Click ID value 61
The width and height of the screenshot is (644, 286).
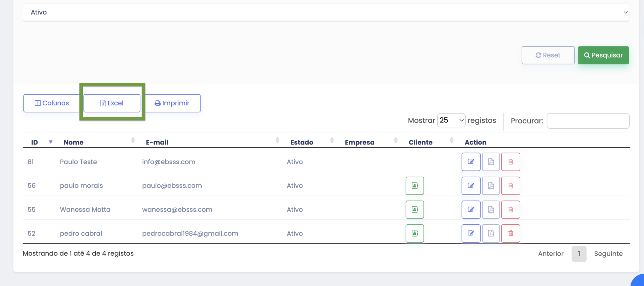(31, 162)
